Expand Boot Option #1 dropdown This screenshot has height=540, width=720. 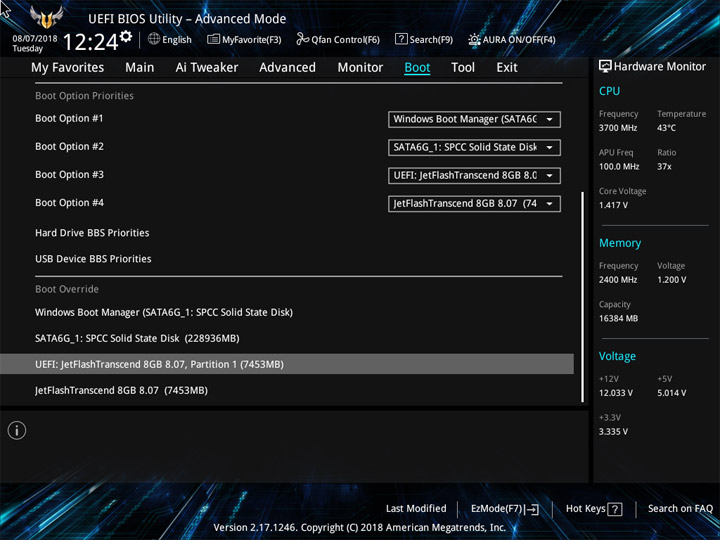click(474, 119)
